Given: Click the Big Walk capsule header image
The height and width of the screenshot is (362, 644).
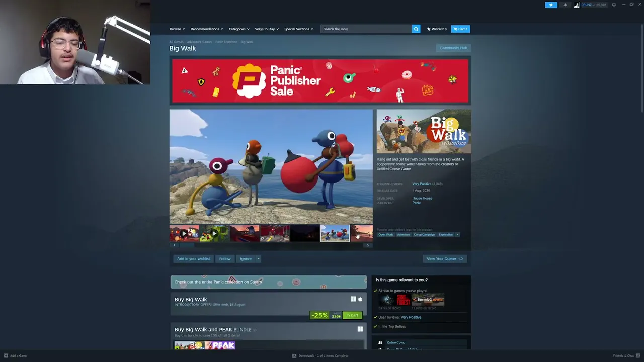Looking at the screenshot, I should pyautogui.click(x=424, y=131).
